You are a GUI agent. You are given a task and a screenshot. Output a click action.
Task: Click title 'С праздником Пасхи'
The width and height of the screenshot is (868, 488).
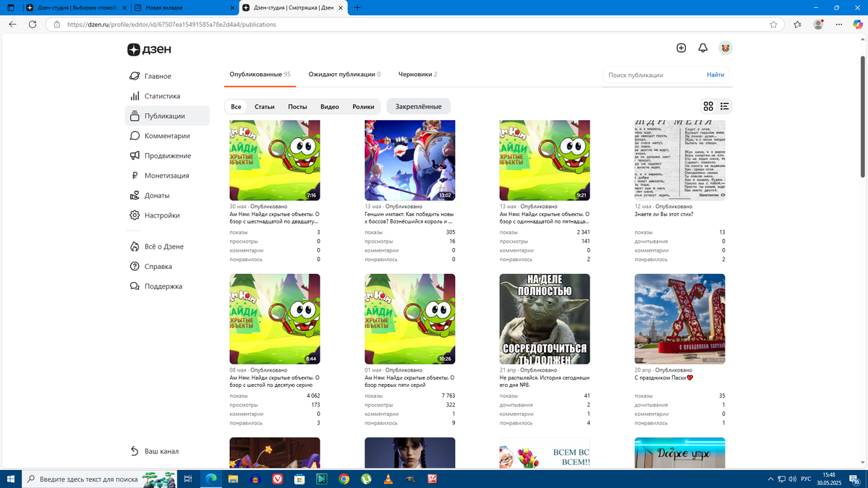tap(664, 377)
